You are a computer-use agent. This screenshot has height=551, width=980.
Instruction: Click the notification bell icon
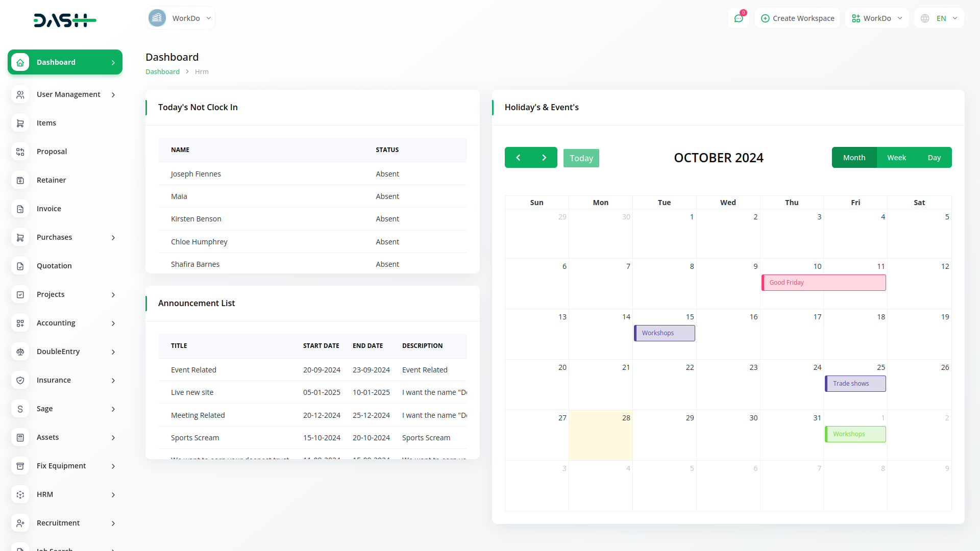[x=740, y=18]
